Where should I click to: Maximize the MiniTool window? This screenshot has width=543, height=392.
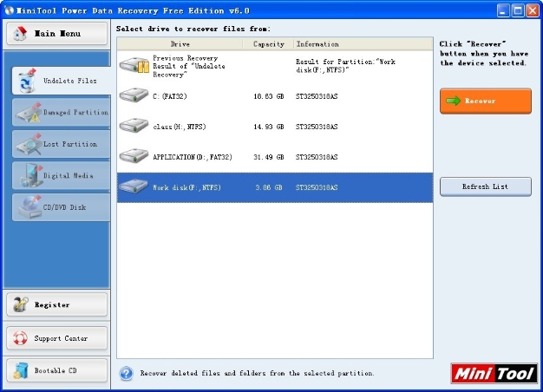(x=518, y=10)
